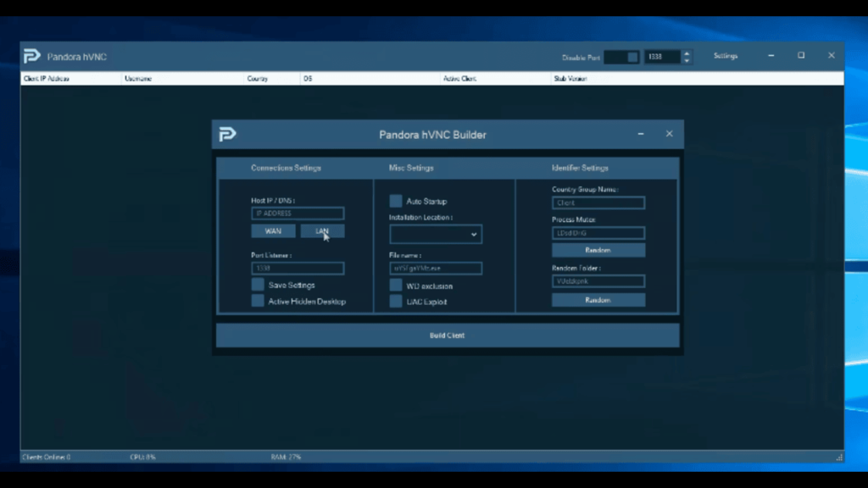This screenshot has height=488, width=868.
Task: Click the LAN button
Action: [x=322, y=231]
